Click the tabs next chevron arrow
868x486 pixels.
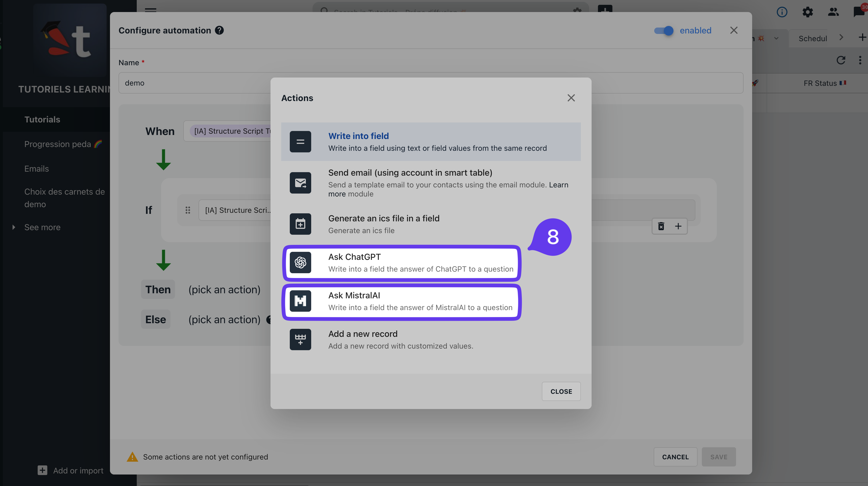[841, 37]
